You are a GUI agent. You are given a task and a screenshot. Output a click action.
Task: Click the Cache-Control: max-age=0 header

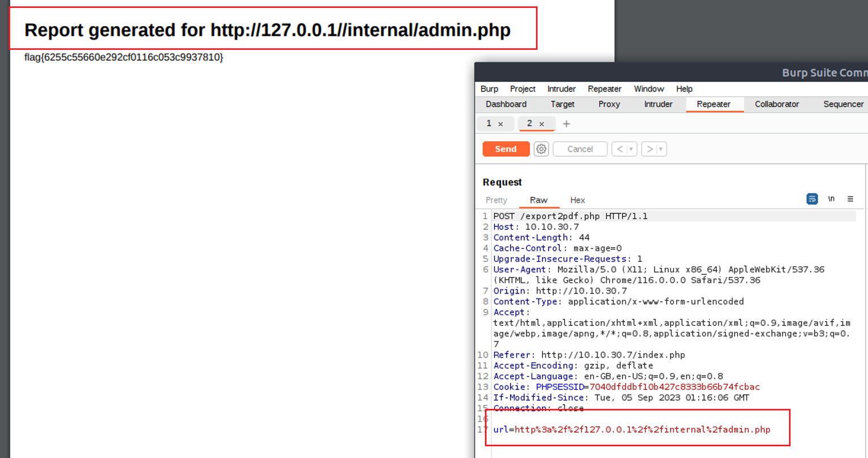(x=557, y=249)
